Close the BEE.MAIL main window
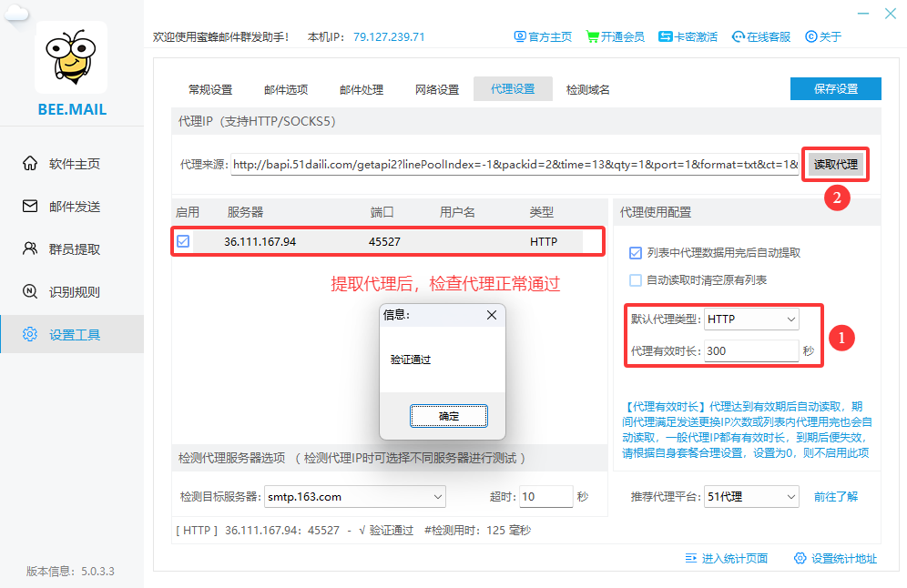The height and width of the screenshot is (588, 907). [891, 14]
